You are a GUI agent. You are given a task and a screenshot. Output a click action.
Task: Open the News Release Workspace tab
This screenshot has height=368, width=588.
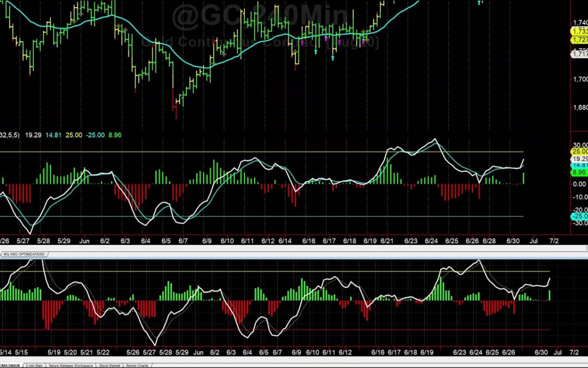click(71, 366)
